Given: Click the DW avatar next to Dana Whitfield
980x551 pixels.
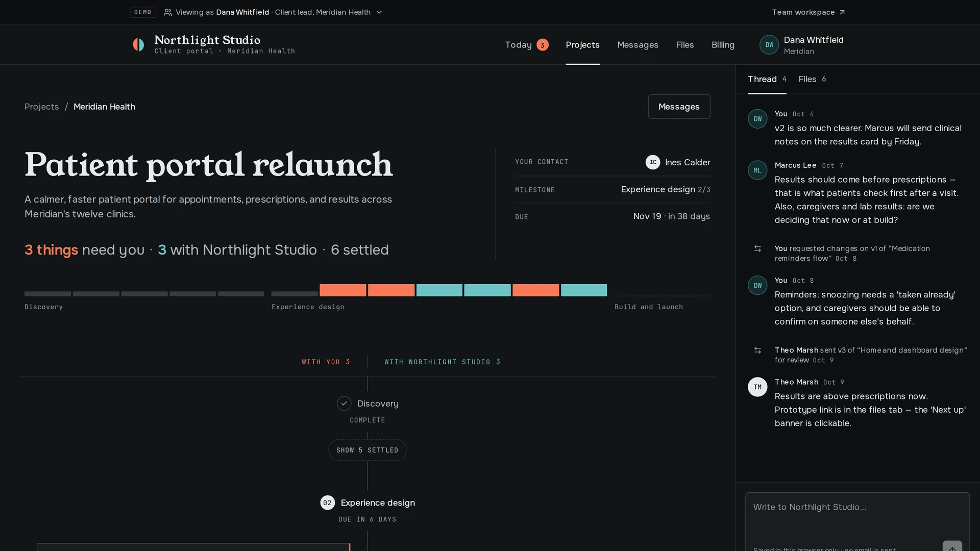Looking at the screenshot, I should 769,45.
